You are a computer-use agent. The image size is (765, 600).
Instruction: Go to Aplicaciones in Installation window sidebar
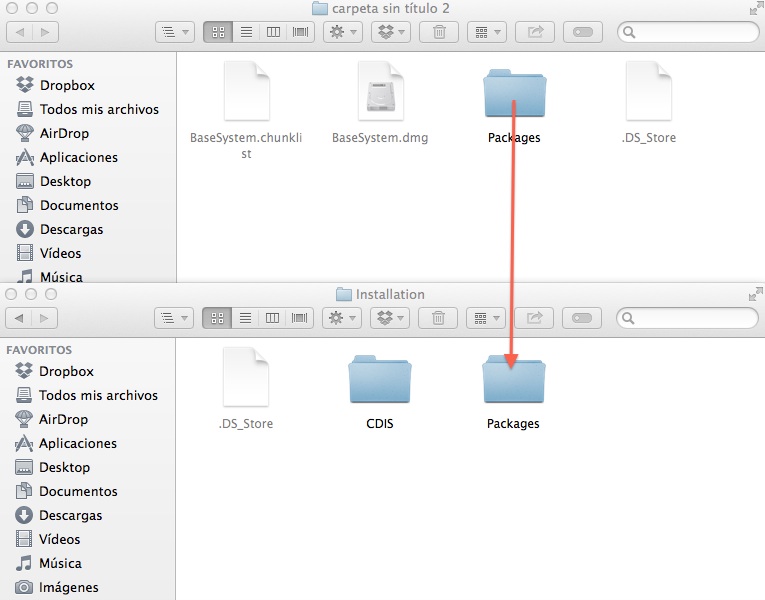(x=65, y=443)
